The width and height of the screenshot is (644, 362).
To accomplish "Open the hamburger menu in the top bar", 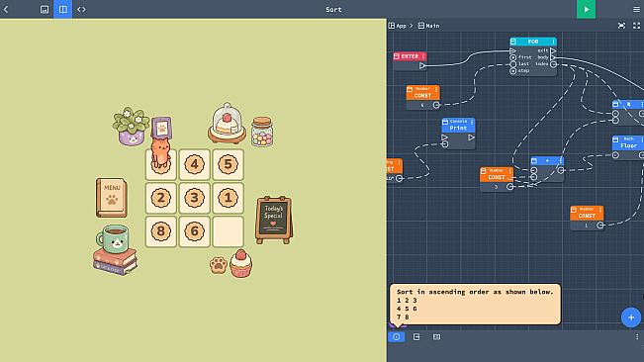I will (x=636, y=9).
